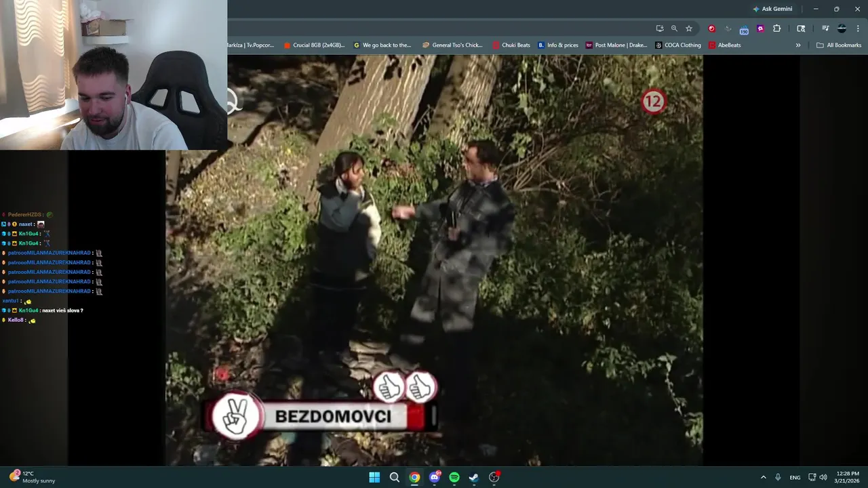This screenshot has width=868, height=488.
Task: Open the Post Malone | Drake bookmark
Action: point(616,45)
